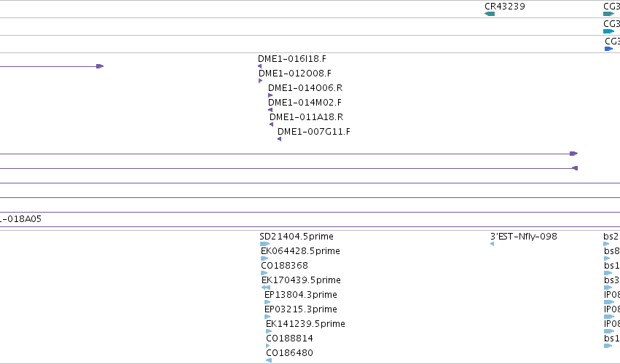This screenshot has height=364, width=620.
Task: Open the EP13804.3prime EST label
Action: click(x=301, y=295)
